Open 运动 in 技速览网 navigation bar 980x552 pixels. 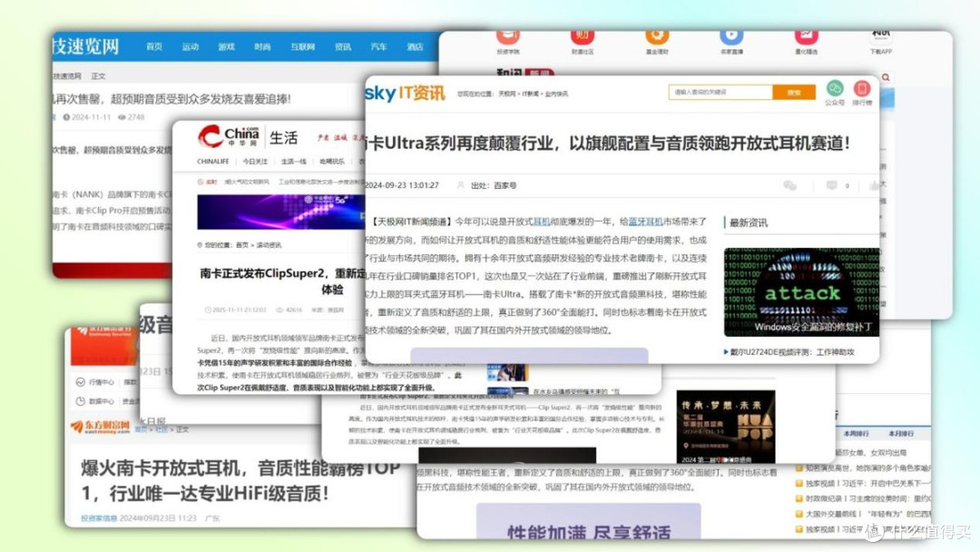coord(190,47)
